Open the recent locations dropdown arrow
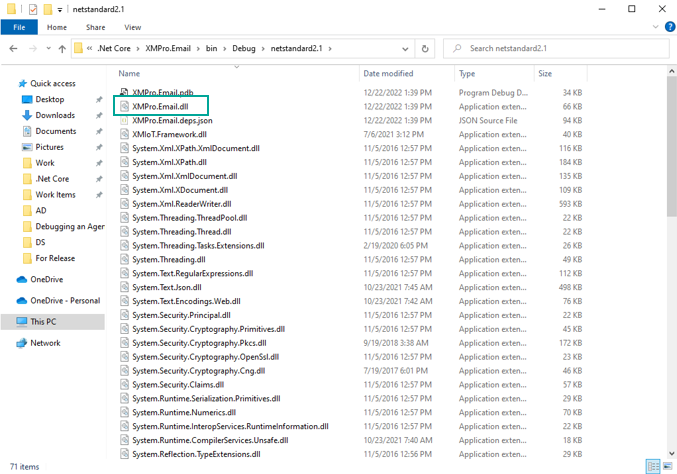Screen dimensions: 677x474 [49, 49]
